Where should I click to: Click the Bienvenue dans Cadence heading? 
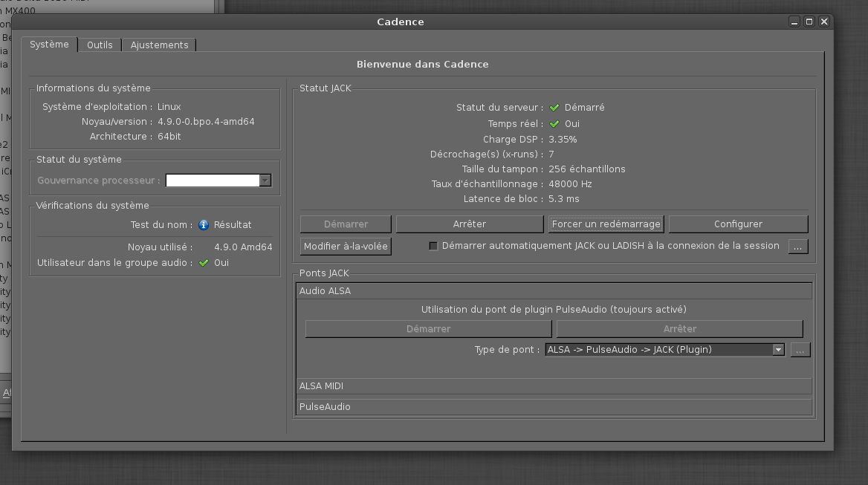click(x=422, y=64)
